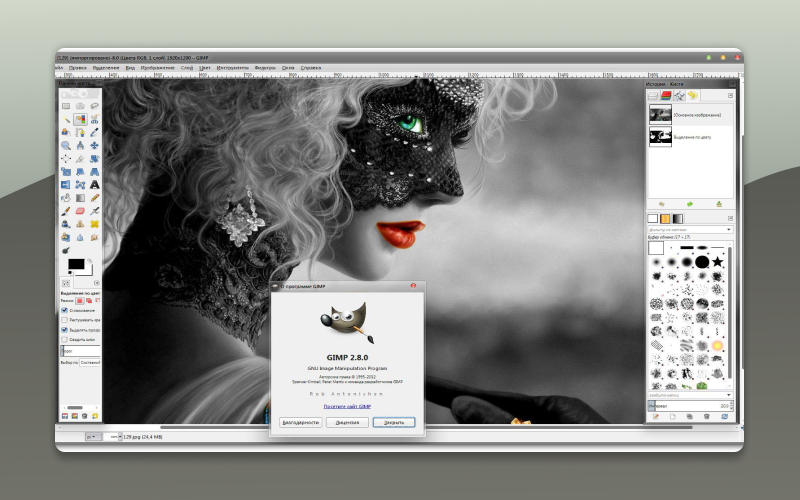The image size is (800, 500).
Task: Select the Foreground Select tool
Action: click(x=66, y=132)
